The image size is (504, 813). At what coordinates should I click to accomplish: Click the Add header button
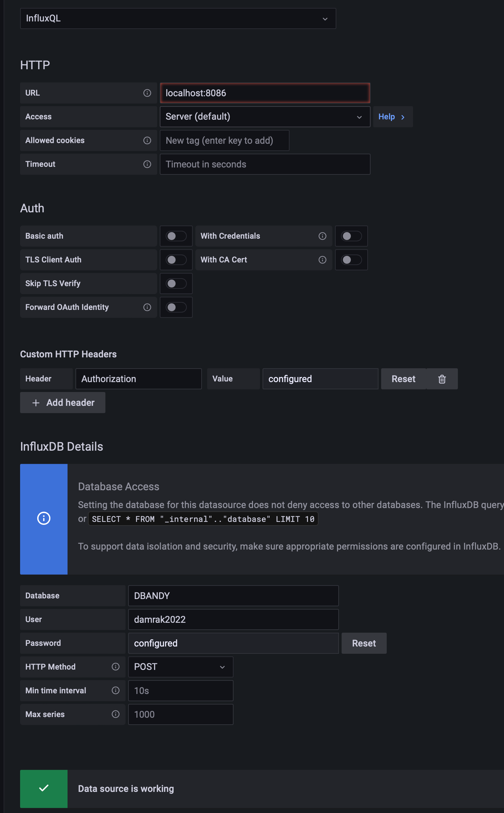pyautogui.click(x=63, y=403)
